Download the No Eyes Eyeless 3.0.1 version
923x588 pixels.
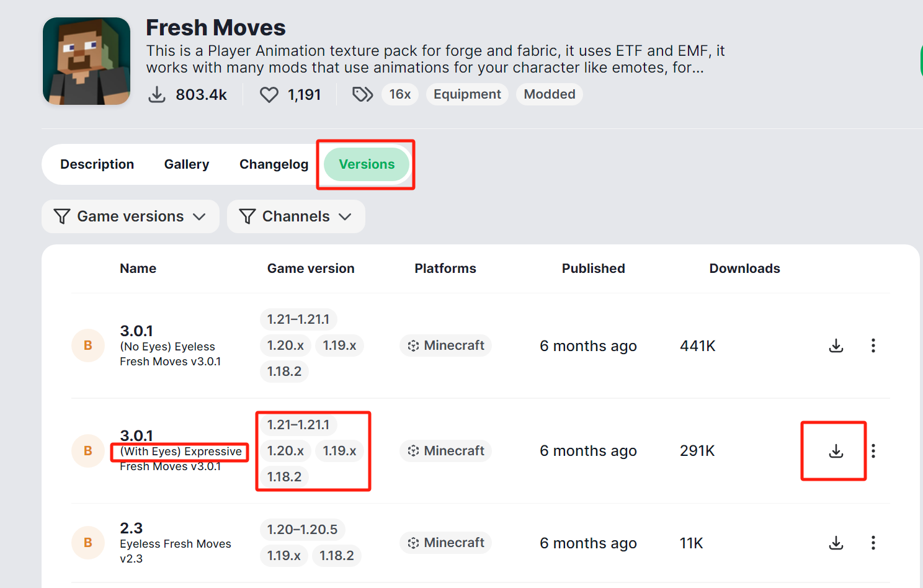click(836, 345)
